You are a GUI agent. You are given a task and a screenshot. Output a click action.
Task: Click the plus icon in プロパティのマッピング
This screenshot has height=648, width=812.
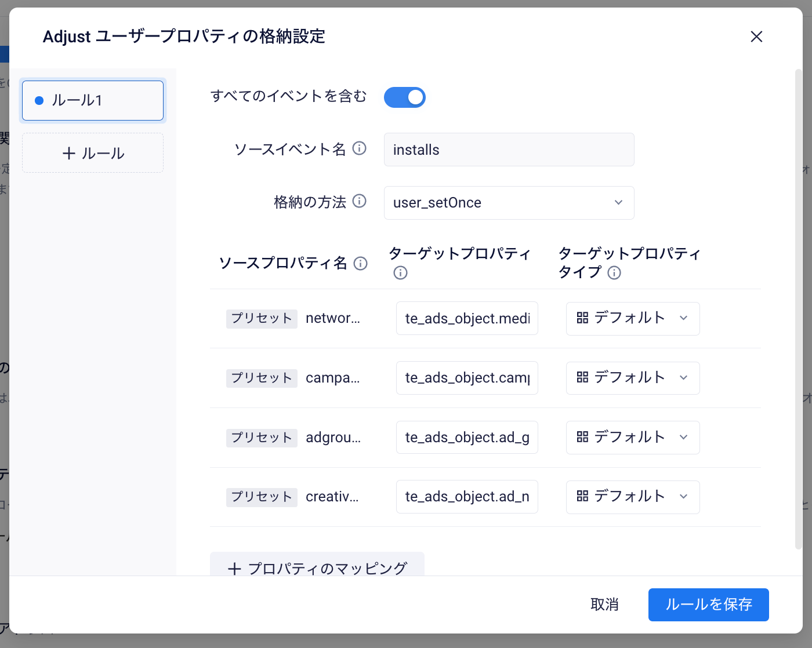coord(234,569)
